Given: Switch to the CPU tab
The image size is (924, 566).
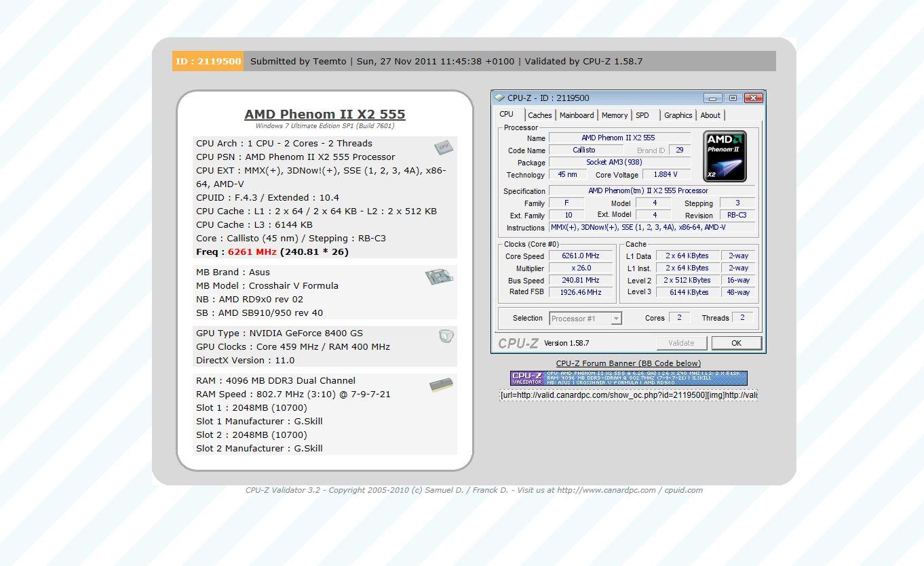Looking at the screenshot, I should point(507,114).
